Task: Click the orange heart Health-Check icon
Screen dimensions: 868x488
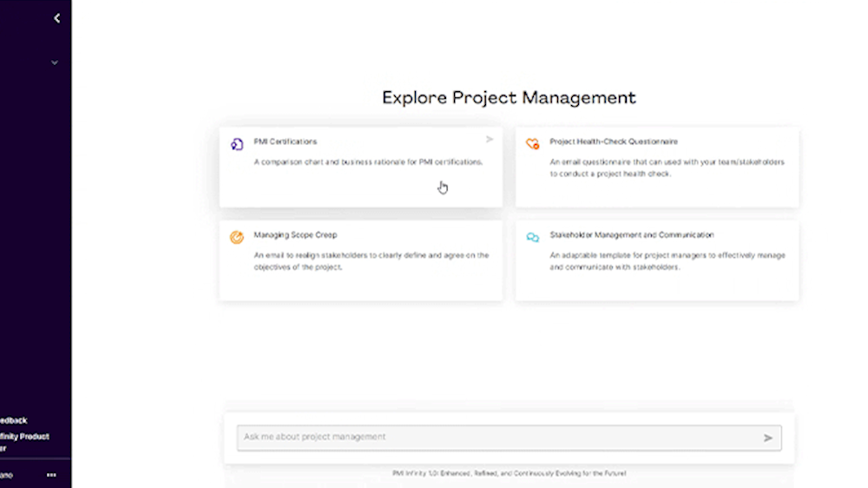Action: pyautogui.click(x=533, y=144)
